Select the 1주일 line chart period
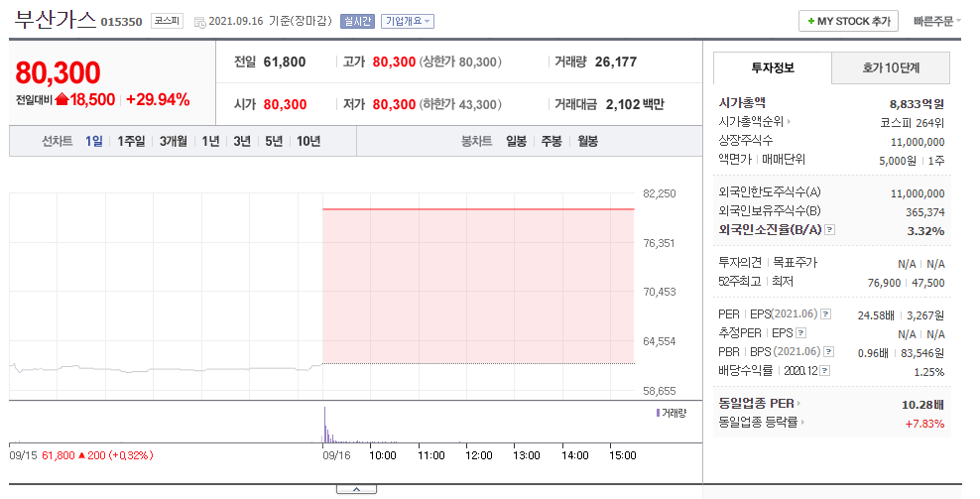980x499 pixels. (131, 141)
